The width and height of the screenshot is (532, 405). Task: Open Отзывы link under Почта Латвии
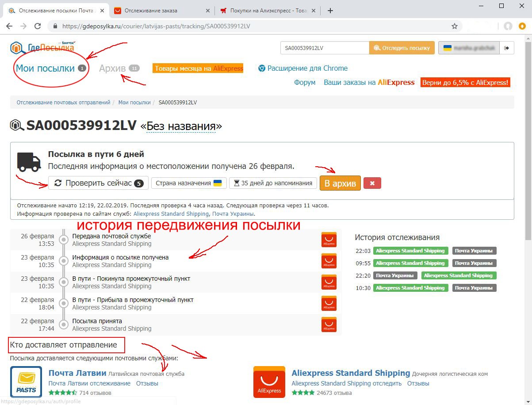(x=147, y=383)
